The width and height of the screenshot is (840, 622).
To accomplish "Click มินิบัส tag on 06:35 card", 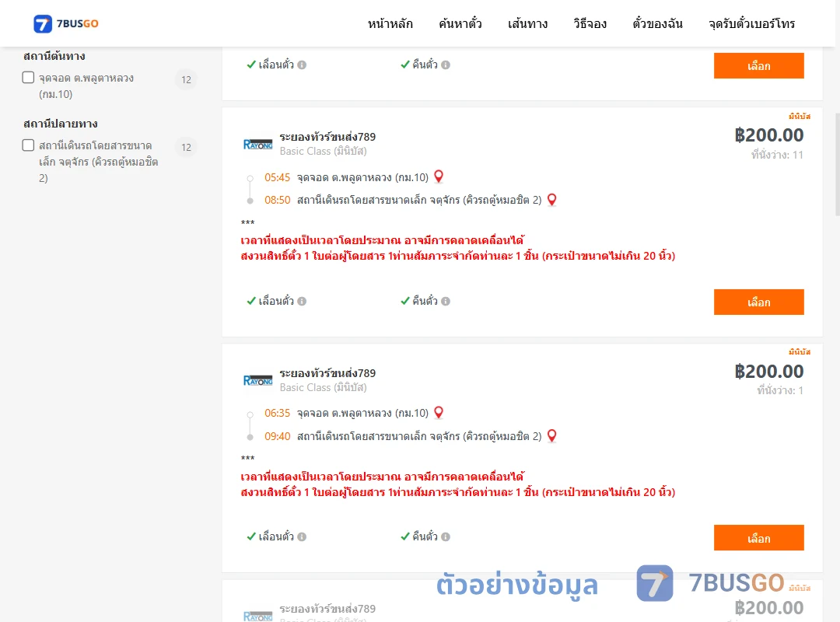I will tap(800, 352).
